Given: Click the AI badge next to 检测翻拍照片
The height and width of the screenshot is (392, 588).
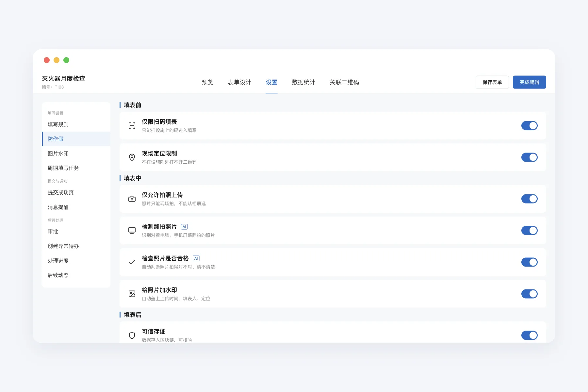Looking at the screenshot, I should [x=184, y=227].
